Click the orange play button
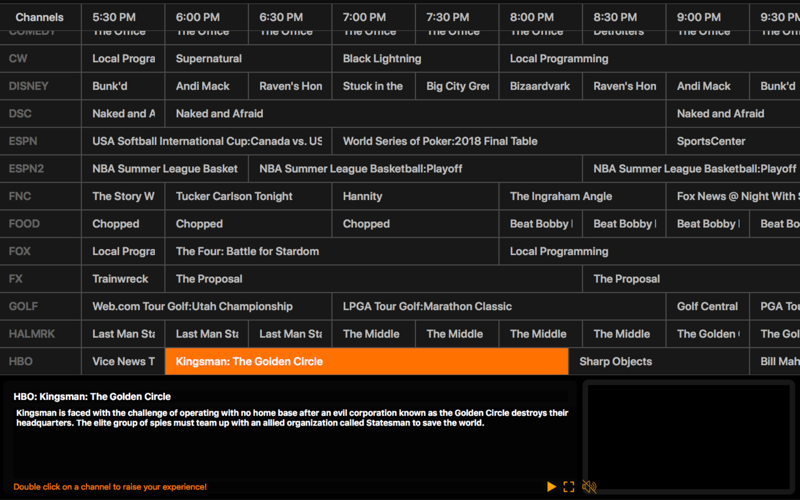Image resolution: width=800 pixels, height=500 pixels. coord(551,486)
